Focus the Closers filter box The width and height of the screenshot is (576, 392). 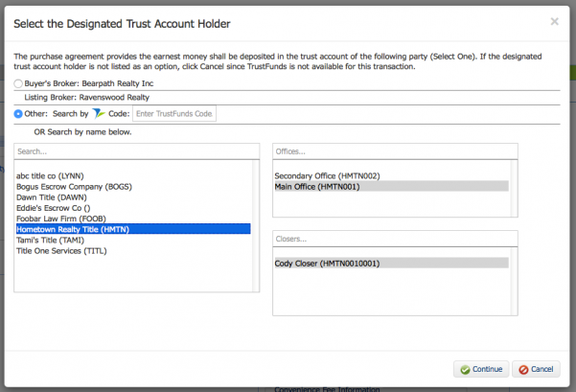[x=395, y=239]
